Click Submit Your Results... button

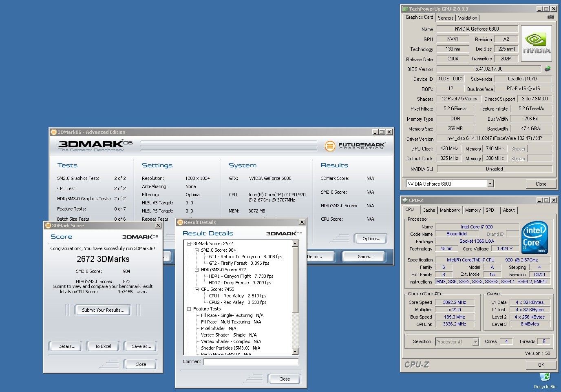(x=103, y=310)
